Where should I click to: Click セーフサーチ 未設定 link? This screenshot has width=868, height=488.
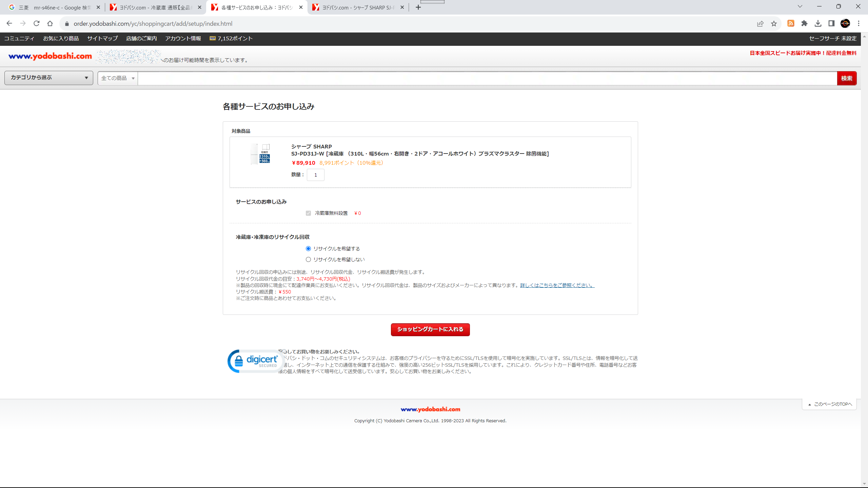(x=833, y=39)
